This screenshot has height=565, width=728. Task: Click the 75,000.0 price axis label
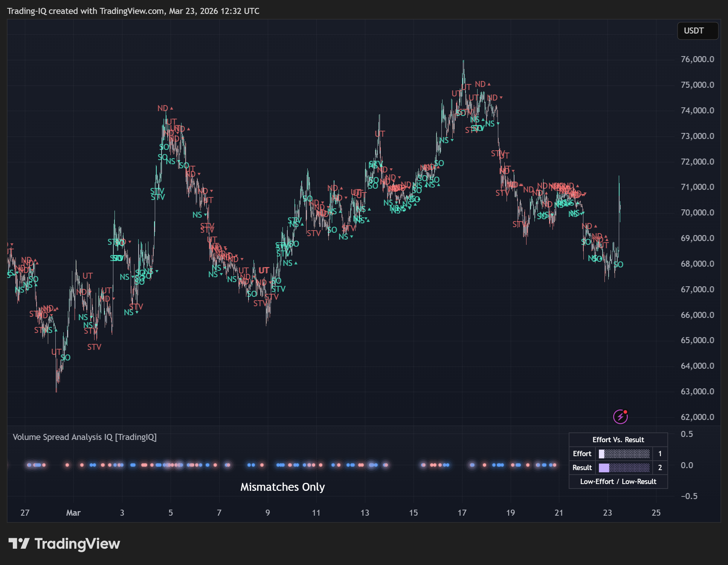pos(697,85)
